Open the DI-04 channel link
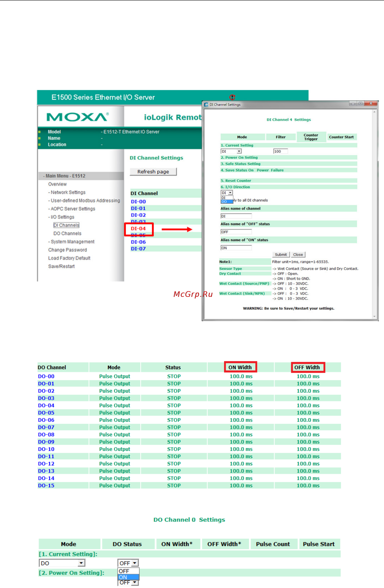384x588 pixels. click(138, 229)
